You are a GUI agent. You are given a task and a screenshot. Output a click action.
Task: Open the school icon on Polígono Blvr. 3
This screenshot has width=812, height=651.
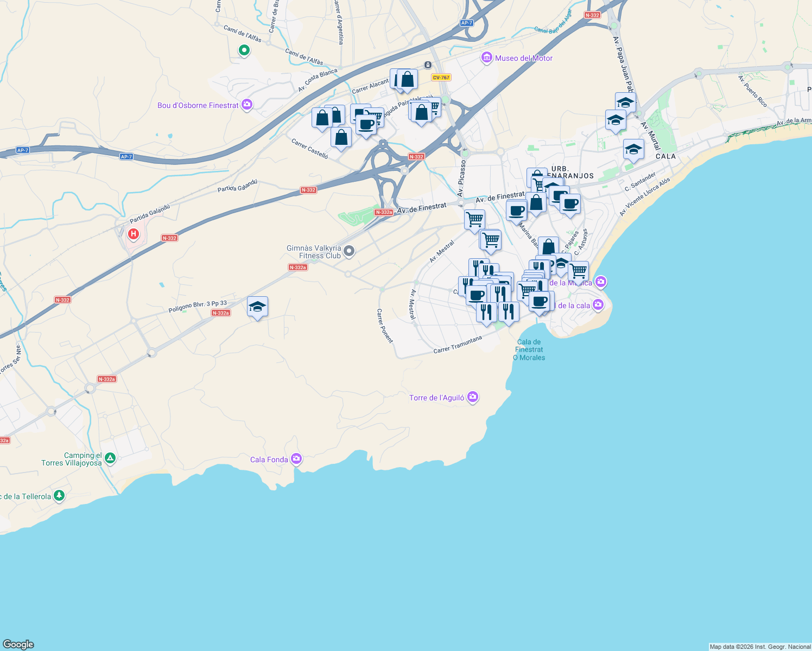tap(256, 307)
